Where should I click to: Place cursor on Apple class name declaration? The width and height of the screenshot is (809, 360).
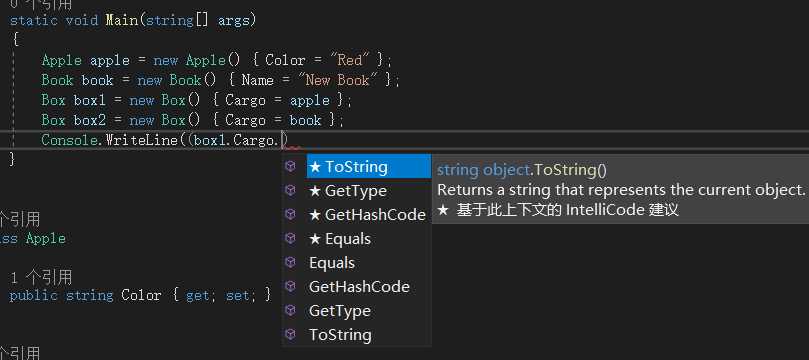(x=46, y=239)
